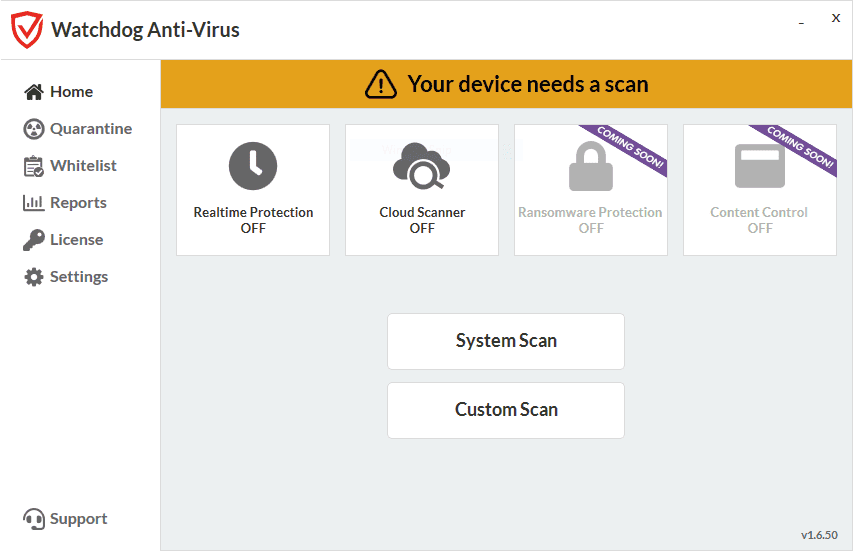Open the Quarantine menu item
This screenshot has height=551, width=853.
pos(91,129)
